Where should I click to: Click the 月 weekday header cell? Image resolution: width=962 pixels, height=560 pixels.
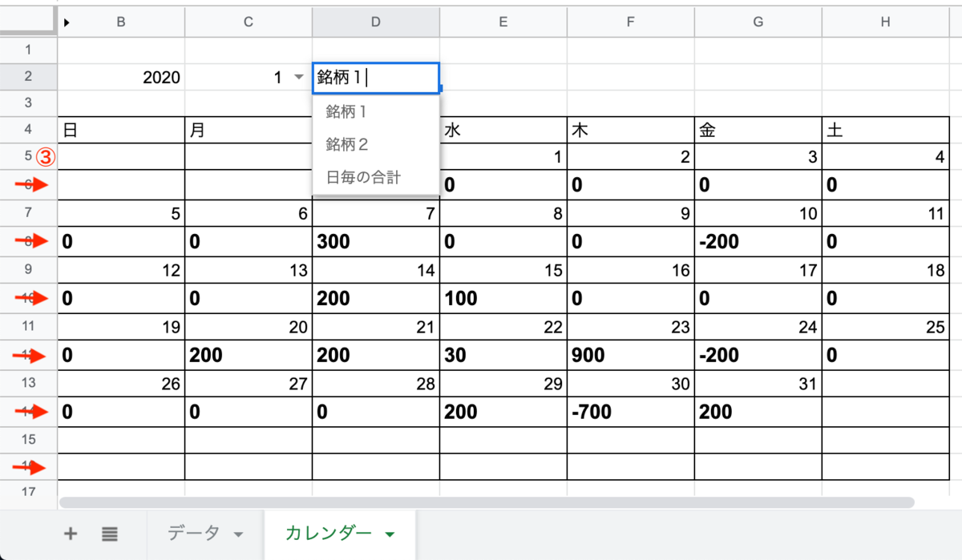tap(249, 131)
